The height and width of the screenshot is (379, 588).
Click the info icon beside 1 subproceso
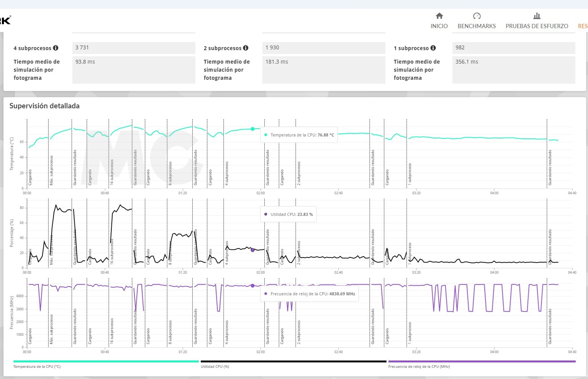[433, 48]
